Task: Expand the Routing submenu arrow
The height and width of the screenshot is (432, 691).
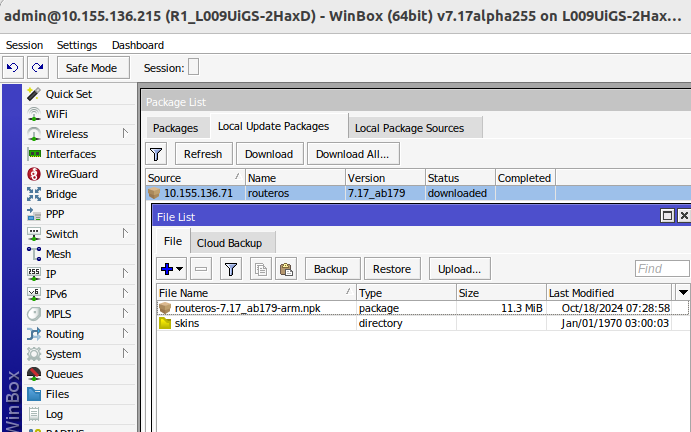Action: point(125,334)
